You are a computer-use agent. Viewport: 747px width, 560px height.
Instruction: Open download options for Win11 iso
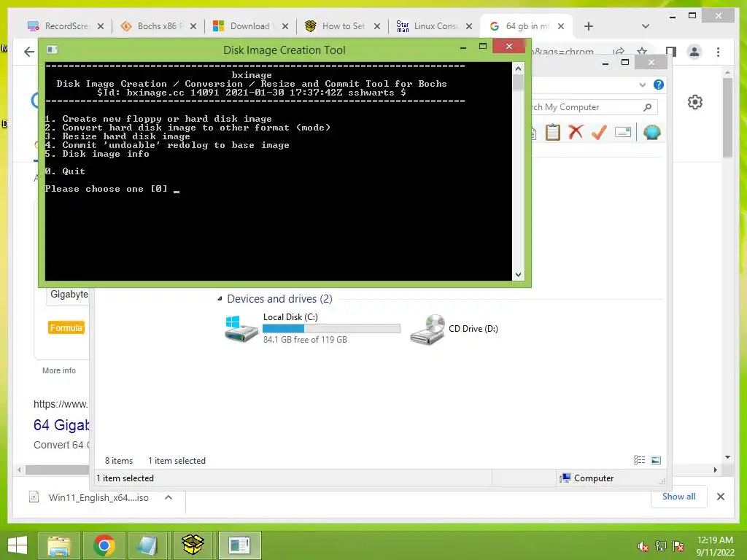(x=169, y=497)
